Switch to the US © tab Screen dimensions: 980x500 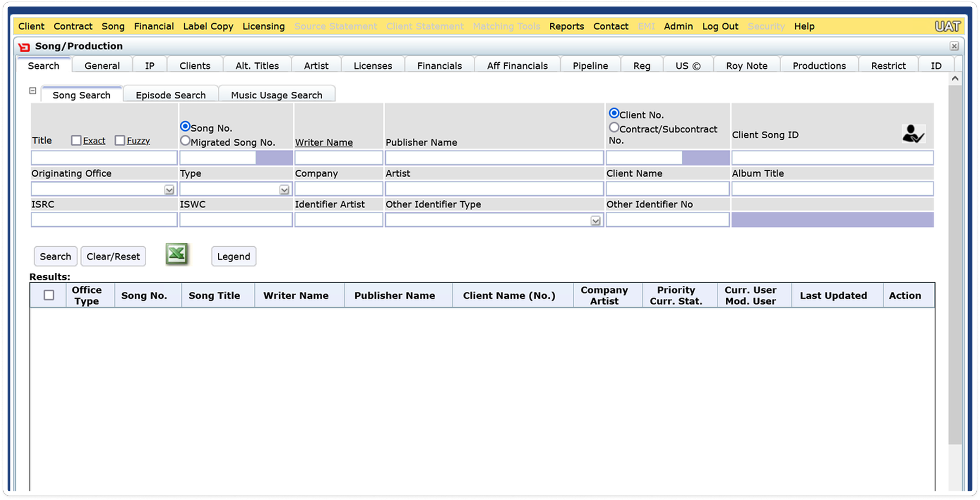[688, 65]
